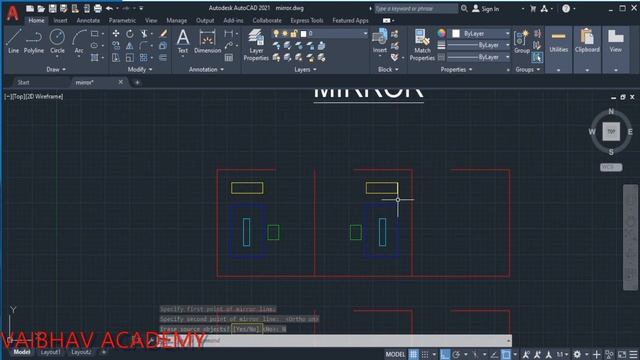640x360 pixels.
Task: Click the Save icon in quick access toolbar
Action: pos(53,8)
